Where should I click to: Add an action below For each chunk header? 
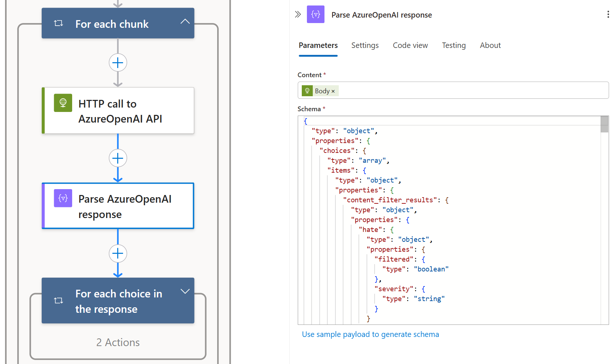[x=118, y=63]
